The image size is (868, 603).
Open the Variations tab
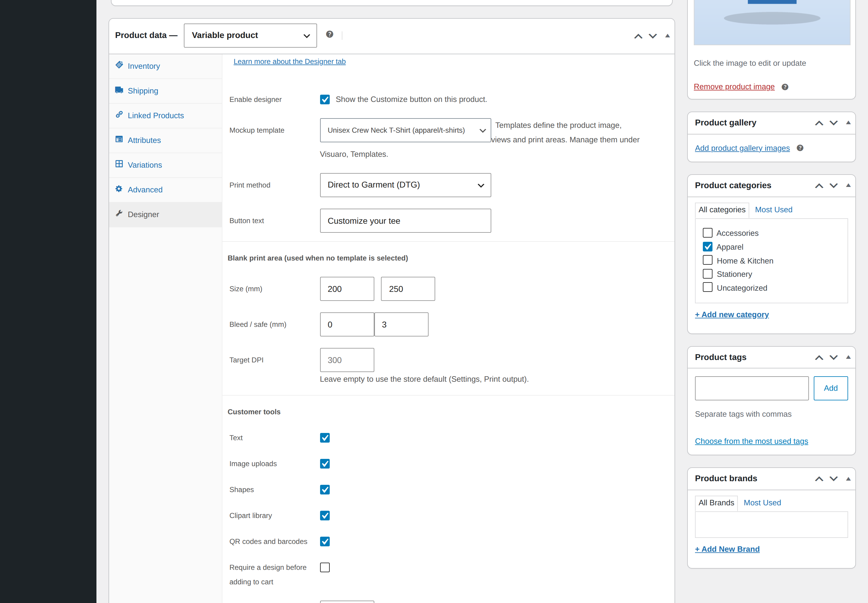(165, 165)
